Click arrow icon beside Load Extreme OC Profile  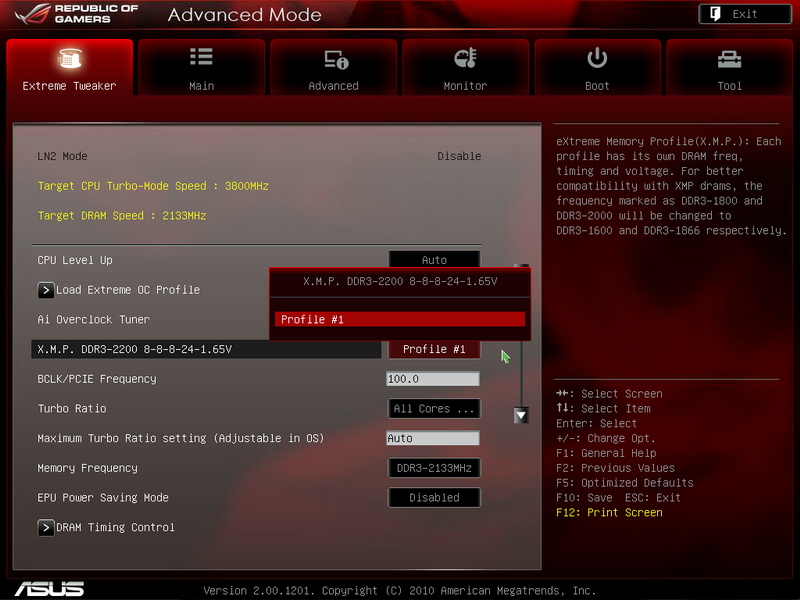click(x=45, y=290)
